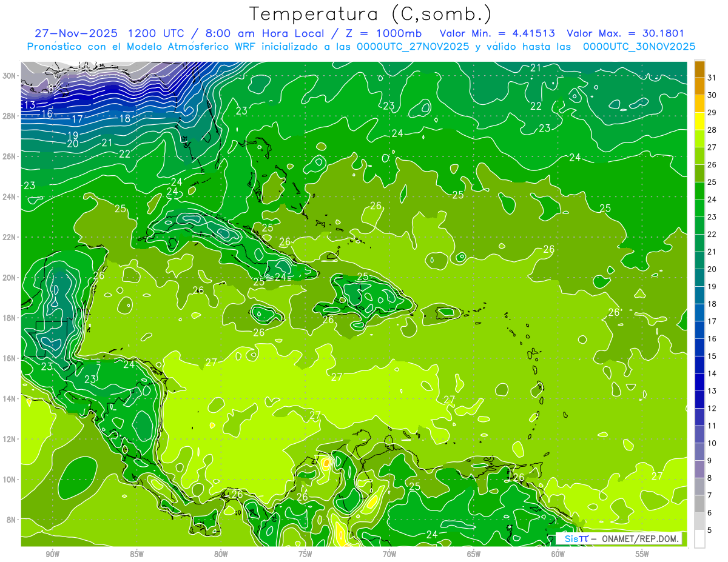The image size is (728, 562).
Task: Click the colorbar label '5'
Action: tap(710, 530)
